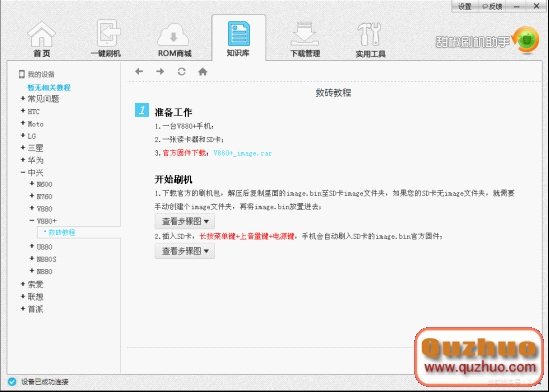Open second 查看步骤图 dropdown

click(x=185, y=251)
